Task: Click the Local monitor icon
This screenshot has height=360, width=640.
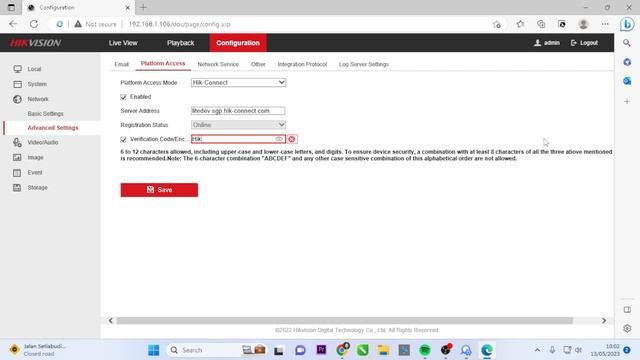Action: [x=17, y=69]
